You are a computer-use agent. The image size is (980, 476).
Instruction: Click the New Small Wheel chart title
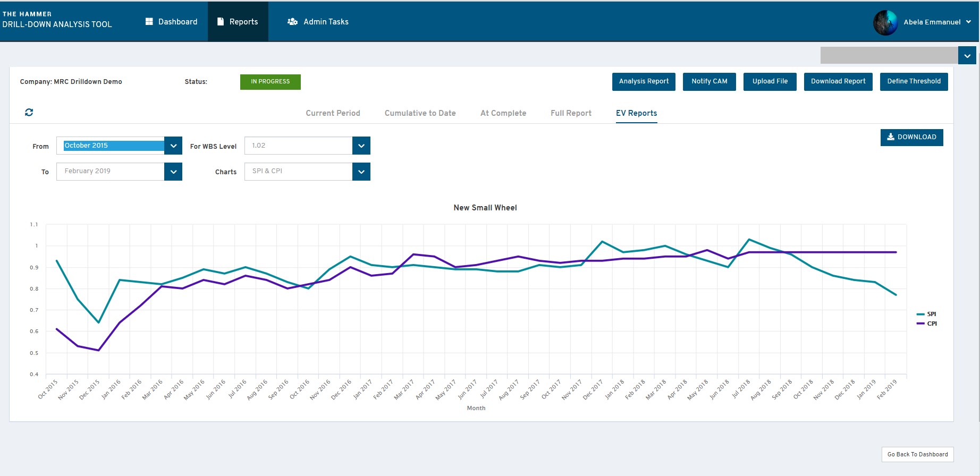(x=485, y=208)
